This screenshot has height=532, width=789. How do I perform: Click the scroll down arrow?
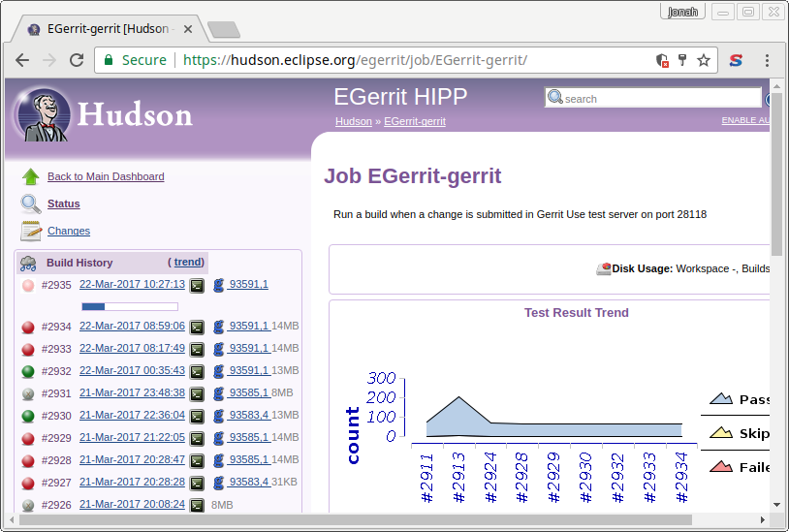pyautogui.click(x=777, y=504)
